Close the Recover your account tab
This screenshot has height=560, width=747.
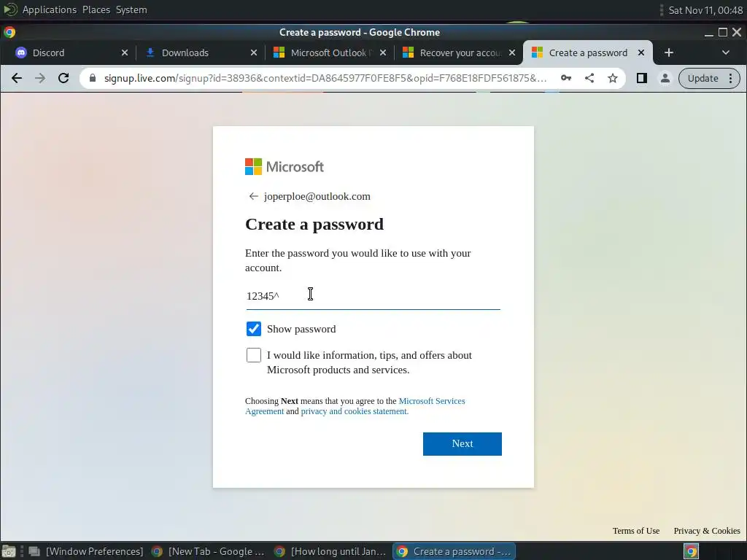tap(512, 52)
